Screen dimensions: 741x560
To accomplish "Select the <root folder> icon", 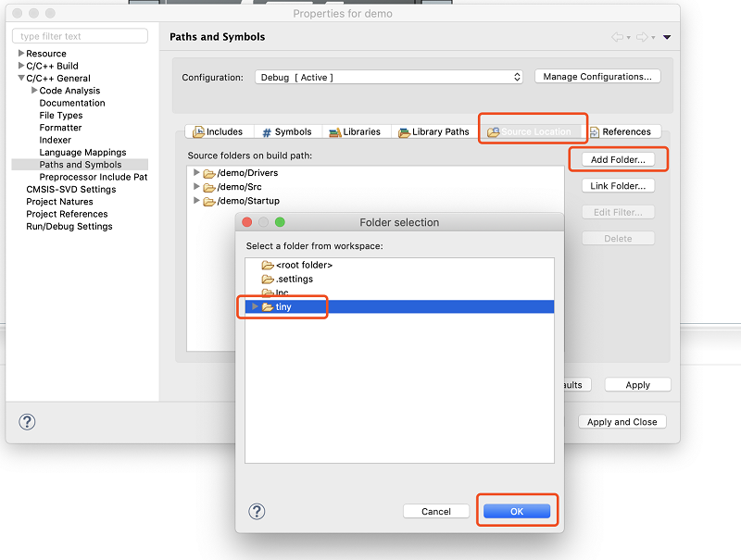I will tap(268, 266).
